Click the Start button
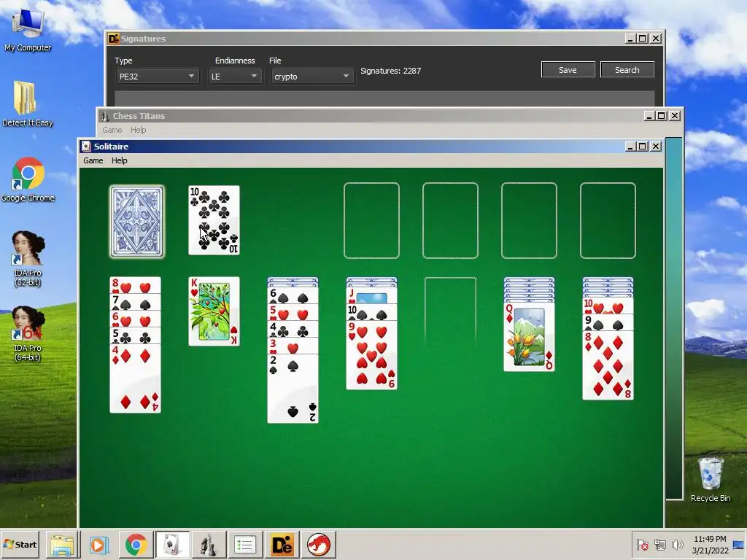The image size is (747, 560). 20,544
